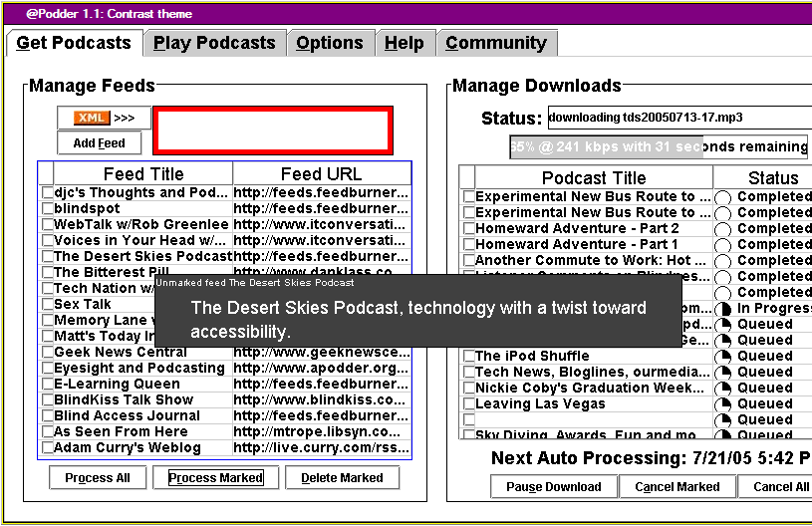Viewport: 812px width, 526px height.
Task: Mark the Tech Nation feed checkbox
Action: (x=48, y=289)
